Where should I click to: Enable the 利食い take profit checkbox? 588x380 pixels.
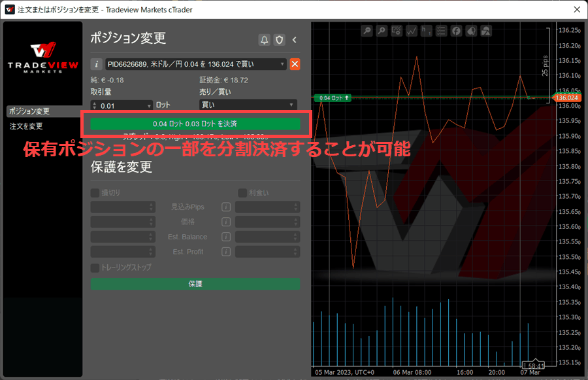(x=242, y=193)
